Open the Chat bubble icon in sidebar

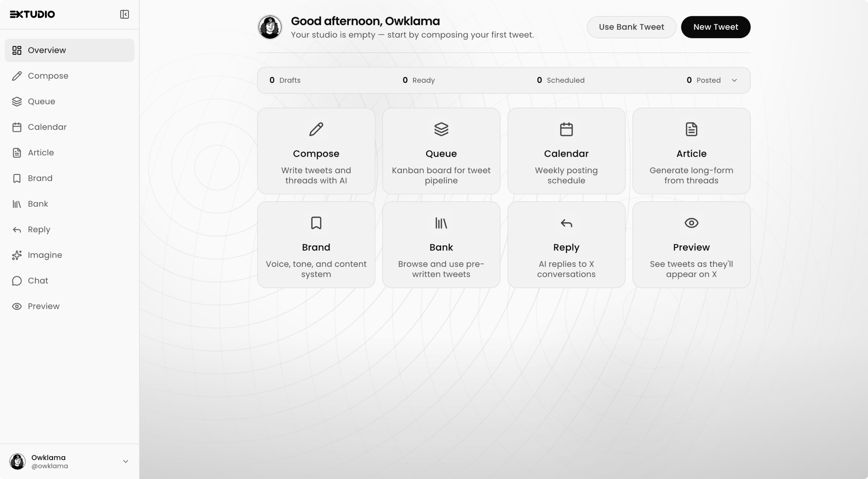[x=17, y=281]
